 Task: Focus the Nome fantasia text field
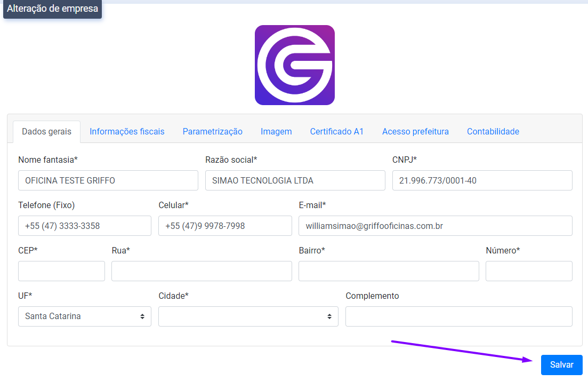point(108,180)
